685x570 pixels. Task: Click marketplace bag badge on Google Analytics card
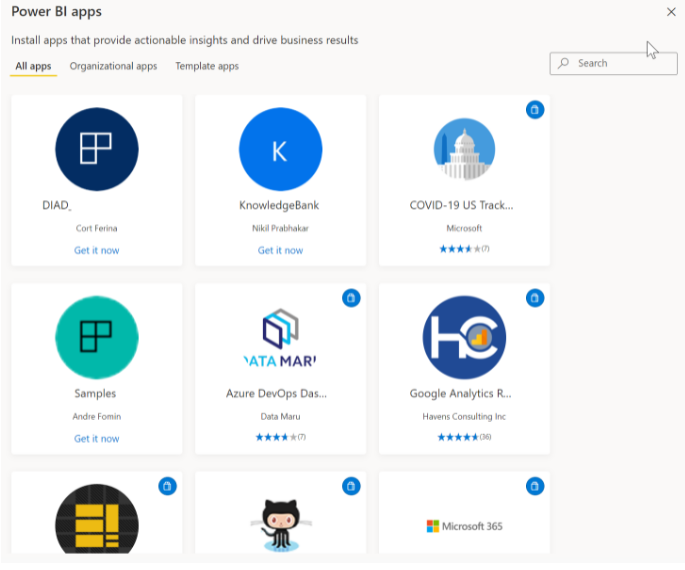click(535, 298)
